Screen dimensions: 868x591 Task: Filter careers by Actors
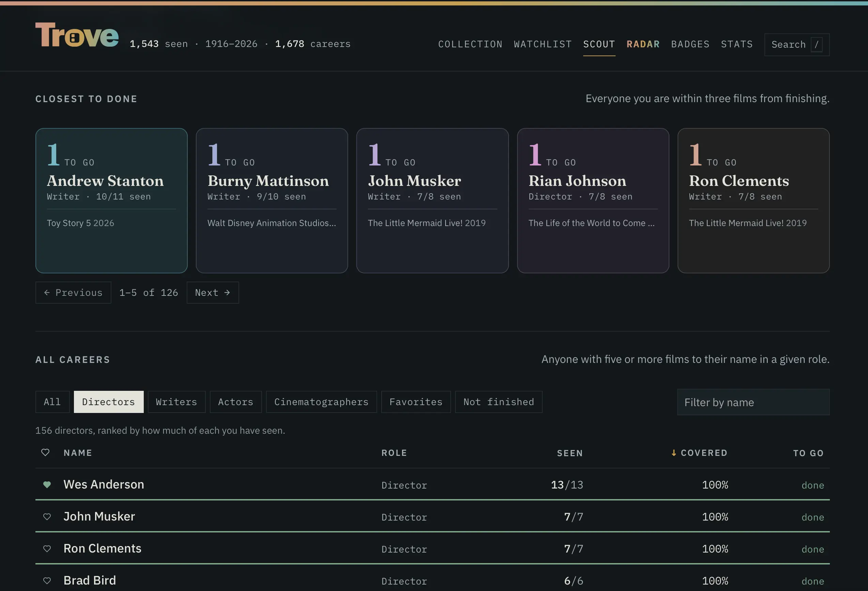tap(236, 402)
